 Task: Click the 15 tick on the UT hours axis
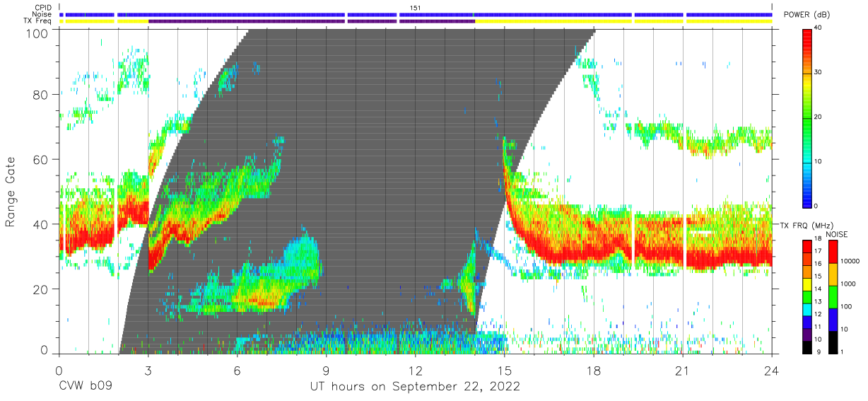point(505,369)
